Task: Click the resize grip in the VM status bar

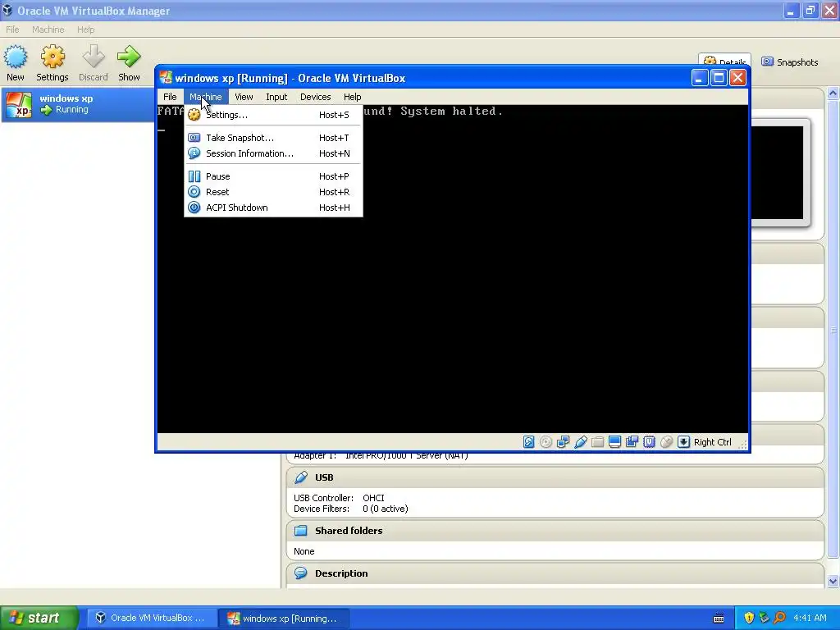Action: click(743, 444)
